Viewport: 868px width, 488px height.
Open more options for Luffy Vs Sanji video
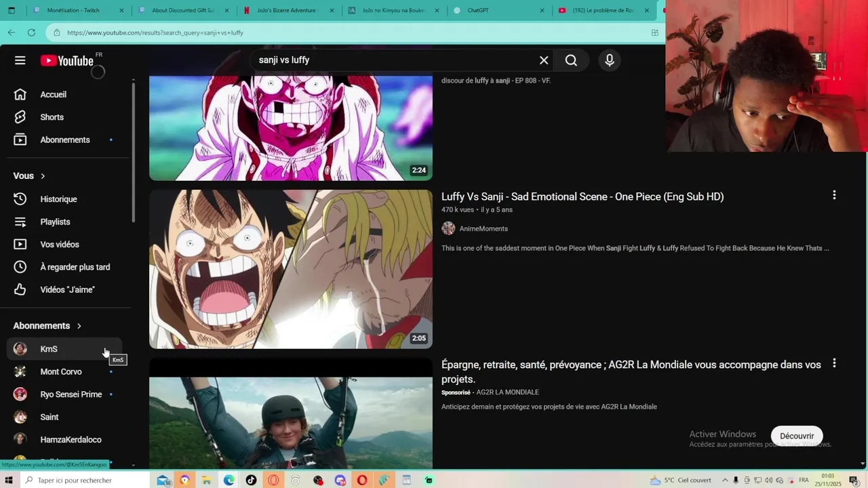coord(834,195)
